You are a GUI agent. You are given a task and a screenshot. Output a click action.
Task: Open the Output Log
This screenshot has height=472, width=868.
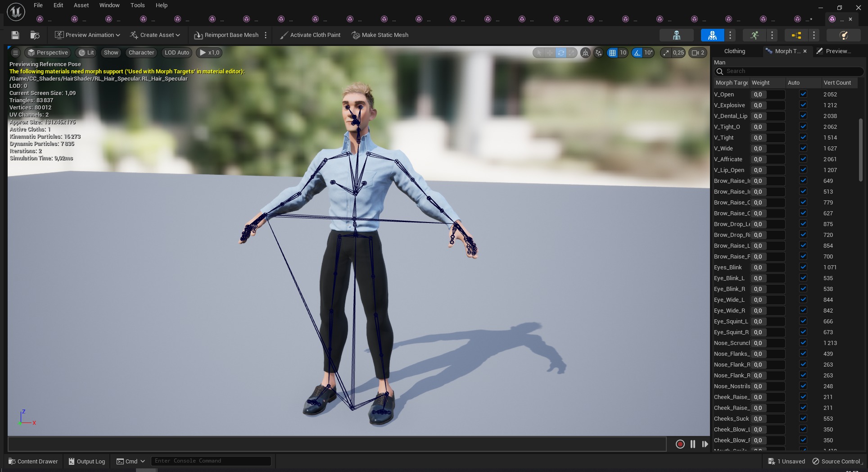(x=87, y=461)
